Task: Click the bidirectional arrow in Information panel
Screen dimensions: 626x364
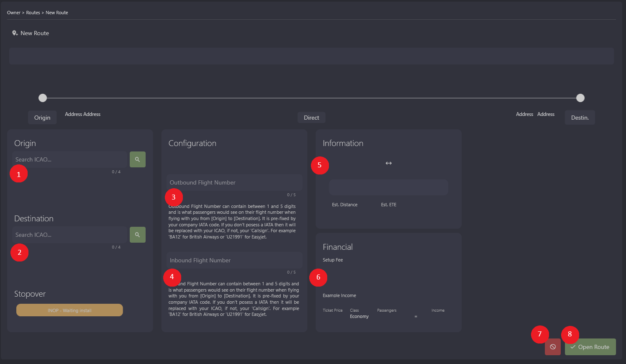Action: (x=388, y=163)
